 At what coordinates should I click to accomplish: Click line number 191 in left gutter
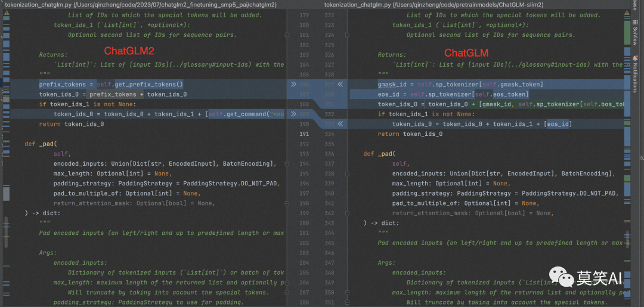pyautogui.click(x=304, y=134)
